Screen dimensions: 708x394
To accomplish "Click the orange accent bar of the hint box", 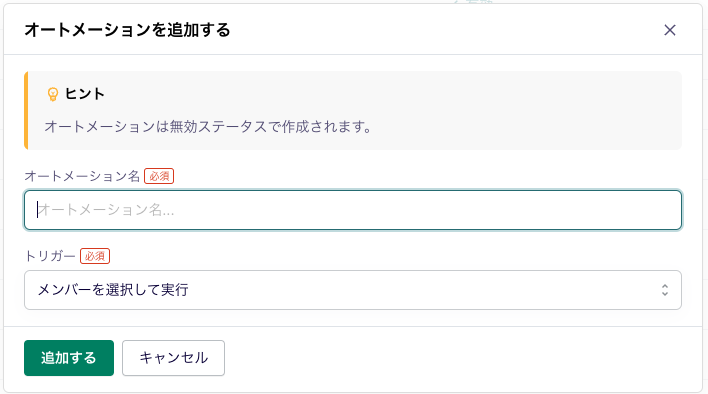I will (x=26, y=110).
